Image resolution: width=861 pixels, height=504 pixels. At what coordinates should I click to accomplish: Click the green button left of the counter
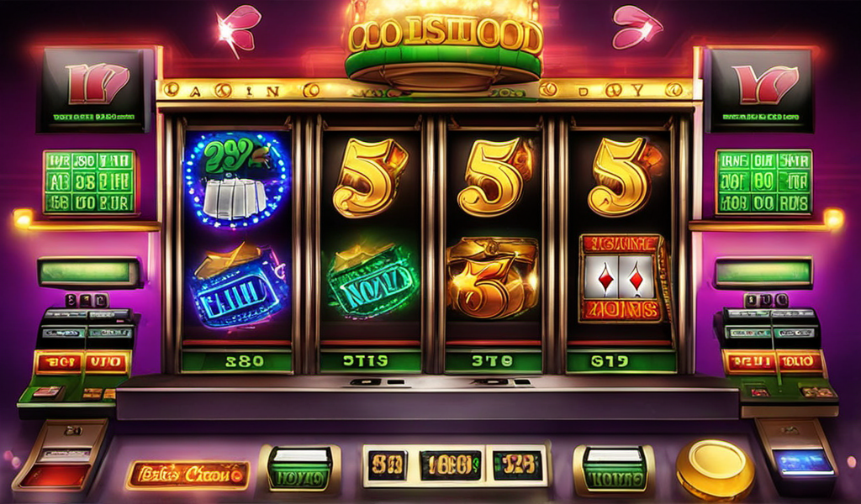pyautogui.click(x=299, y=469)
